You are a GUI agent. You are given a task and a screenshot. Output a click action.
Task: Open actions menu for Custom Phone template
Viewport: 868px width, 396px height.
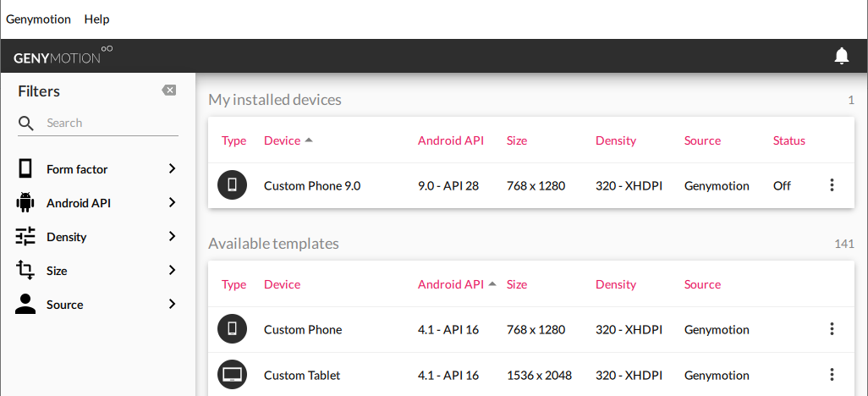(832, 329)
